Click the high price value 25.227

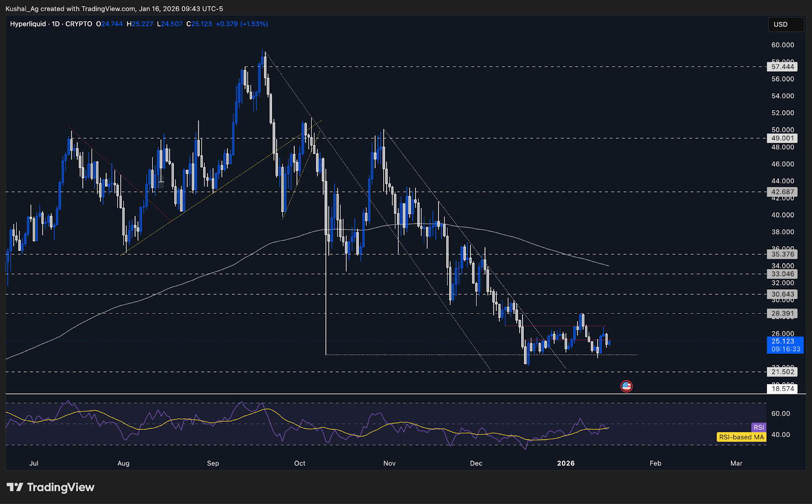coord(142,24)
